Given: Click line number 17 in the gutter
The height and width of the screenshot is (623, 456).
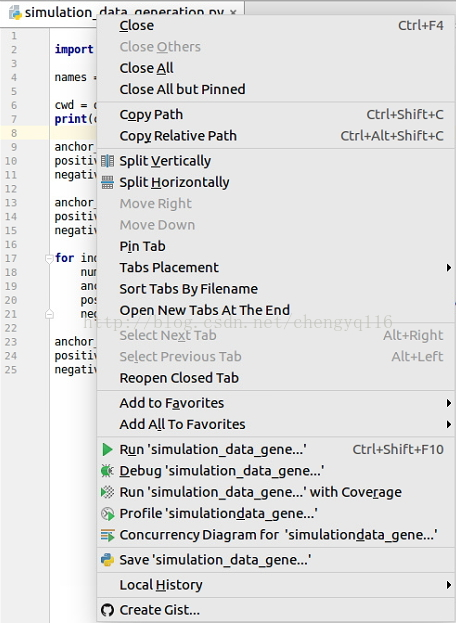Looking at the screenshot, I should [11, 258].
